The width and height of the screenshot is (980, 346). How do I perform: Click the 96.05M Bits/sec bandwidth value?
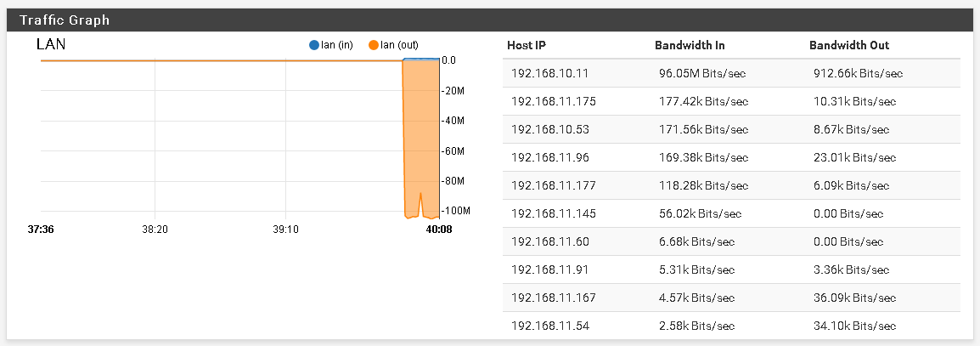click(703, 73)
